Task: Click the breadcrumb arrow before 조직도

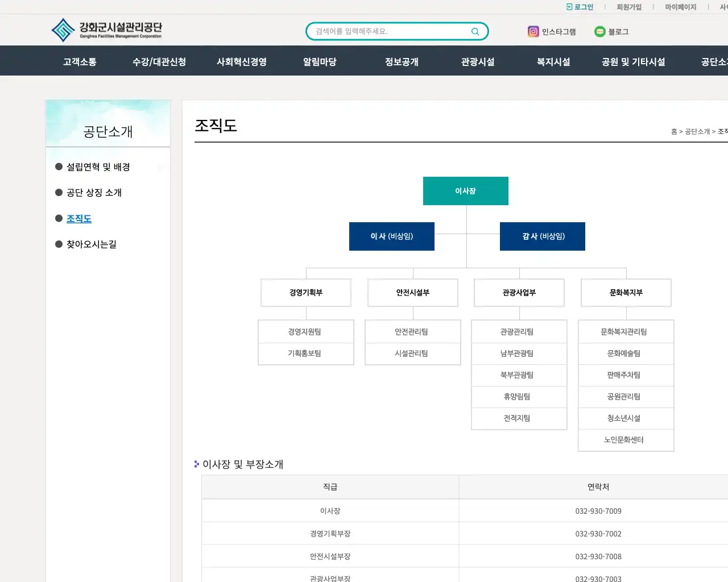Action: click(x=714, y=131)
